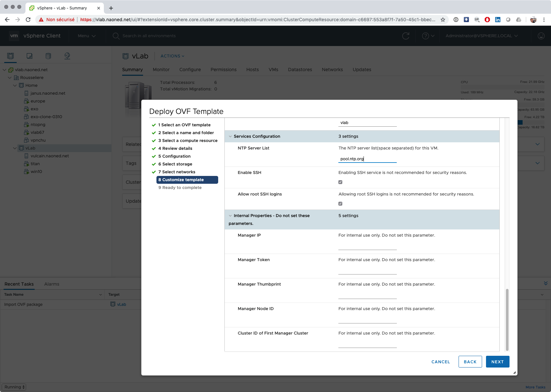Open the Hosts and Clusters inventory view icon
Screen dimensions: 551x392
click(10, 56)
